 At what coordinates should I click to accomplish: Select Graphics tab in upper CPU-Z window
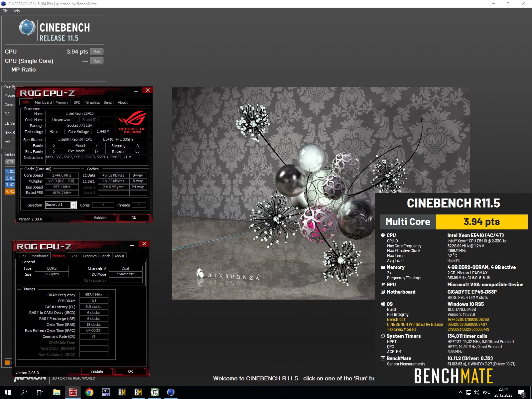click(93, 102)
